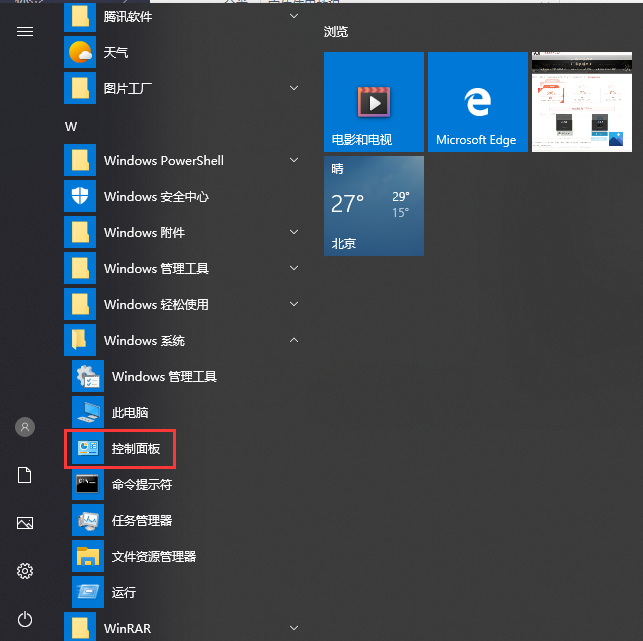This screenshot has width=643, height=641.
Task: Select the 文件资源管理器 label
Action: pos(154,557)
